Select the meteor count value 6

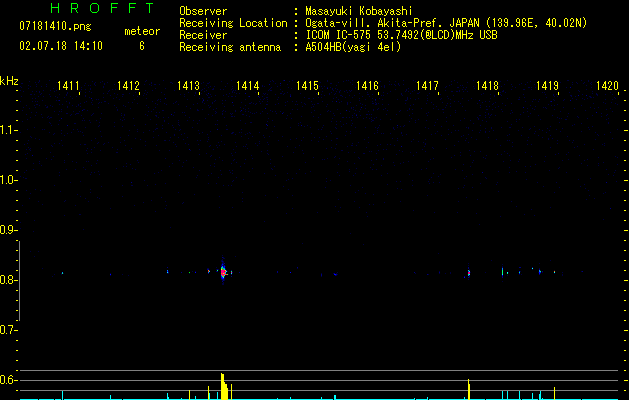142,46
